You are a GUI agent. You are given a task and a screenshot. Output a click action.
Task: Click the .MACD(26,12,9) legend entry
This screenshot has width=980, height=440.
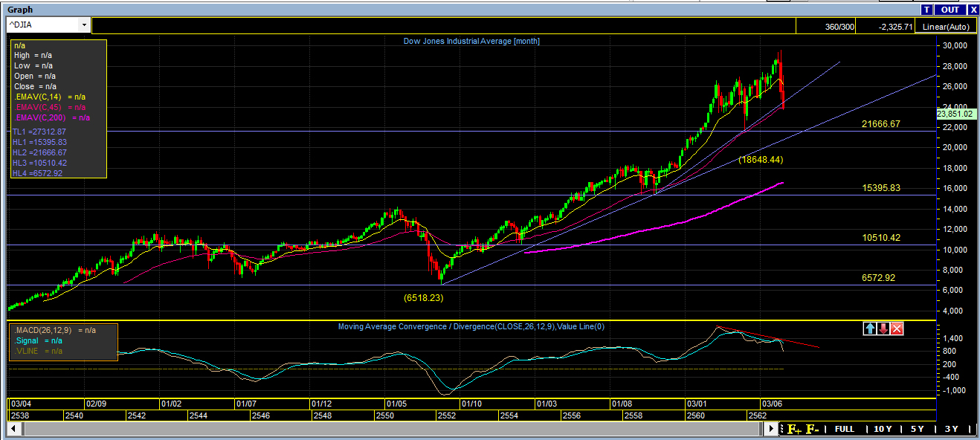click(54, 329)
